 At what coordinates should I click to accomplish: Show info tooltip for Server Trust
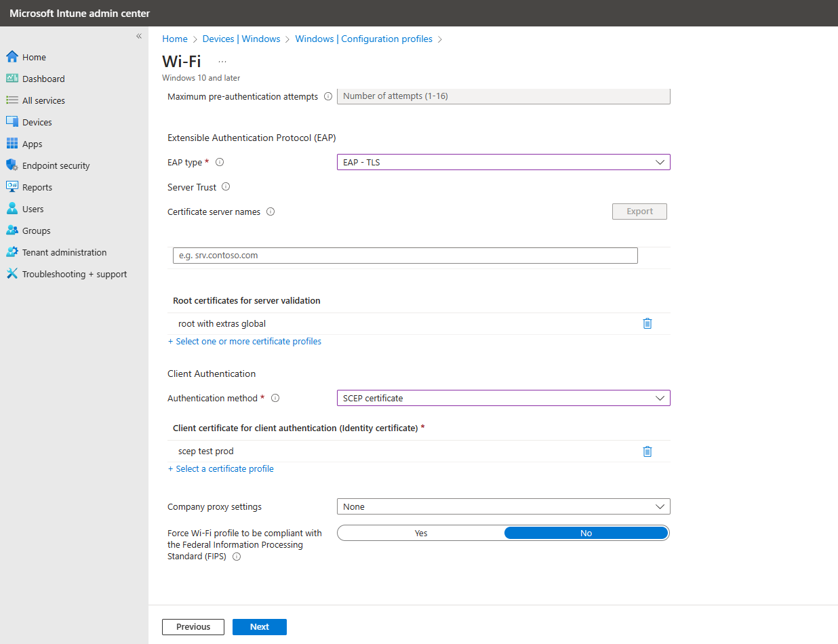pyautogui.click(x=226, y=187)
